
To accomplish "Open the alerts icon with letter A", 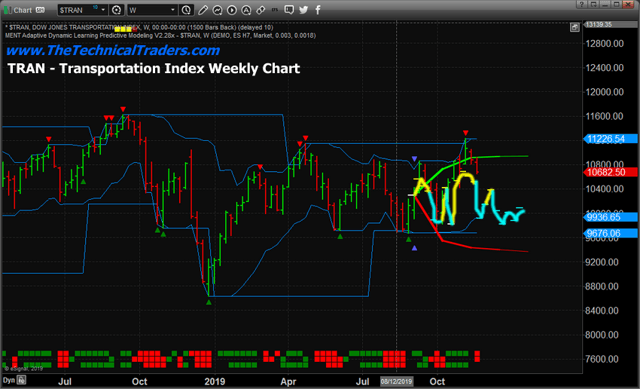I will pos(246,10).
